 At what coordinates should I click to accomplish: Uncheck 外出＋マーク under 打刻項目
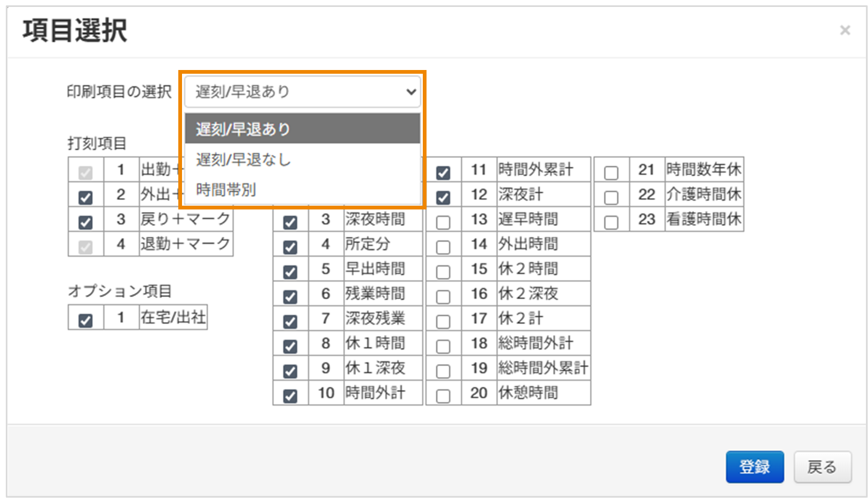tap(85, 198)
